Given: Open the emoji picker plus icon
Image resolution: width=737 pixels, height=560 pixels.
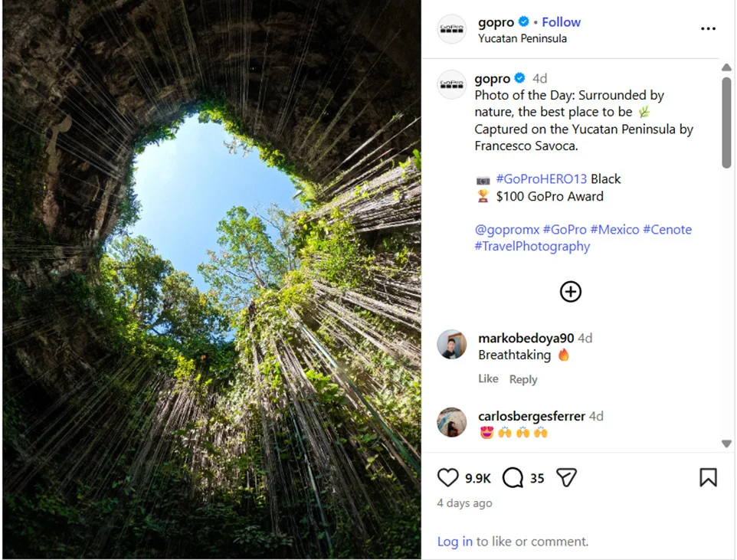Looking at the screenshot, I should [x=570, y=292].
